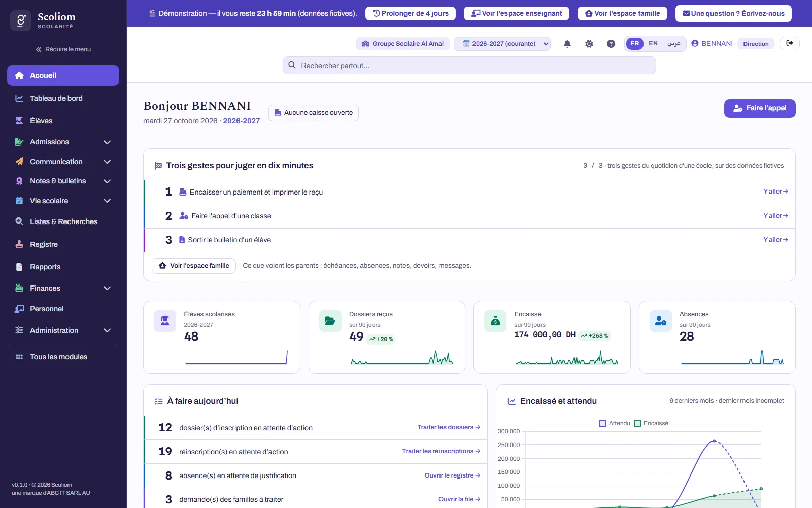
Task: Open Tous les modules
Action: pos(63,357)
